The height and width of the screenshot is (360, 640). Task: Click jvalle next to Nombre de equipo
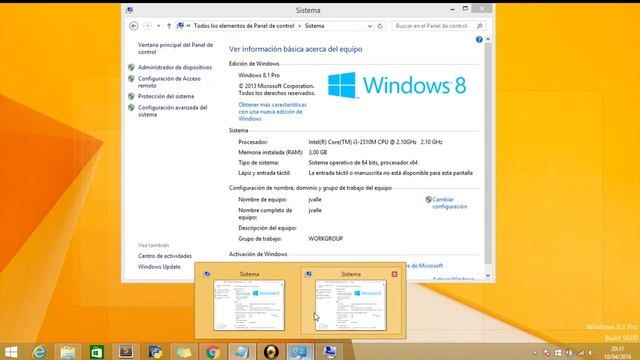point(315,200)
